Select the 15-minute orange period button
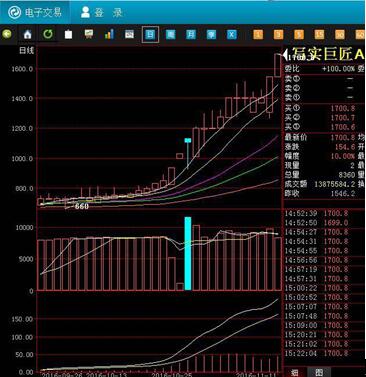 pyautogui.click(x=319, y=34)
